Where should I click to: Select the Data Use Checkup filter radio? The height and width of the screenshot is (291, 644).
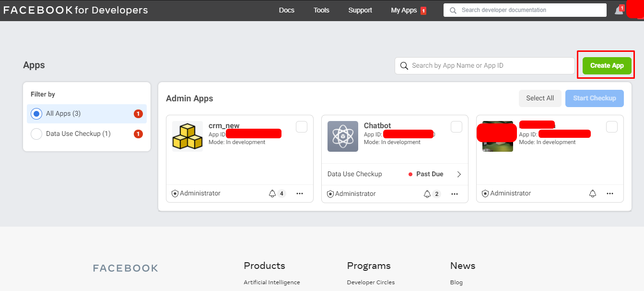[x=36, y=134]
